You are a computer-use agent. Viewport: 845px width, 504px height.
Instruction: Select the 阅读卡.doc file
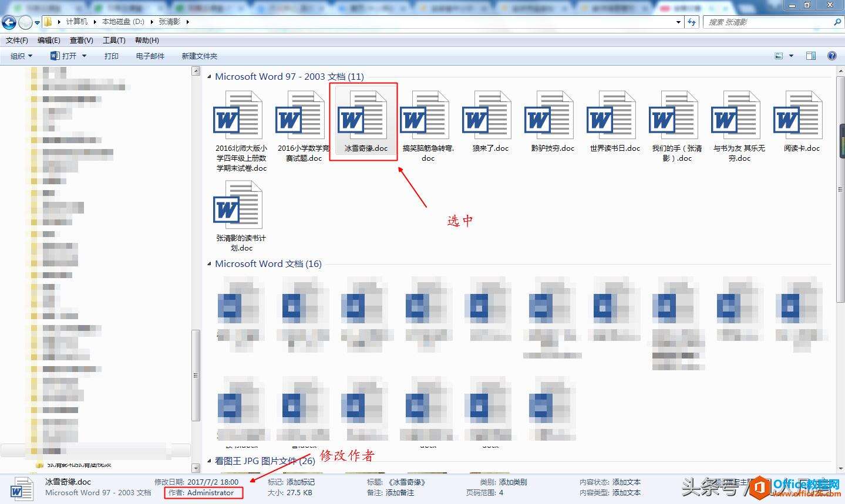pyautogui.click(x=801, y=121)
